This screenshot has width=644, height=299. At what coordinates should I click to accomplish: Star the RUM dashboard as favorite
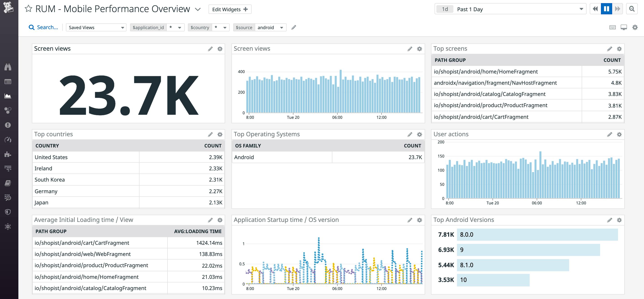[28, 9]
